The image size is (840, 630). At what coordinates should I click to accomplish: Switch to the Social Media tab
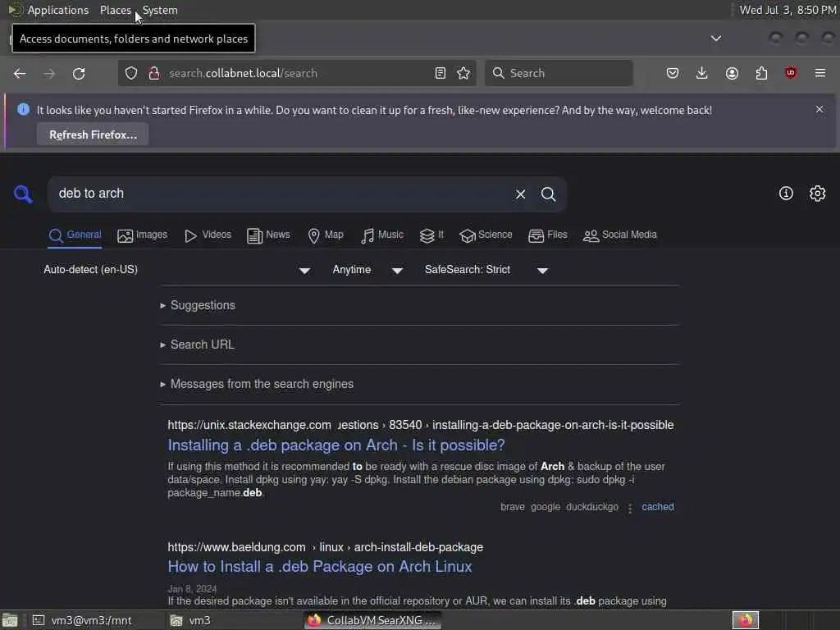pyautogui.click(x=620, y=235)
